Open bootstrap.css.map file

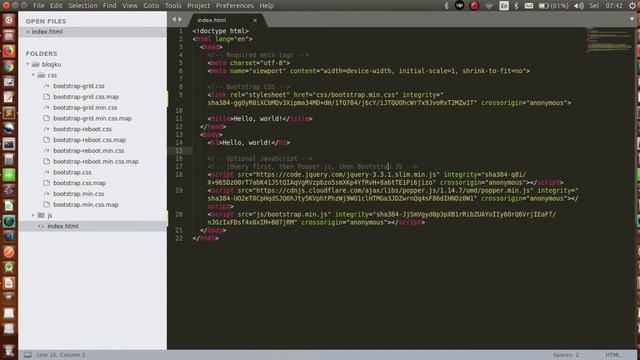[79, 183]
